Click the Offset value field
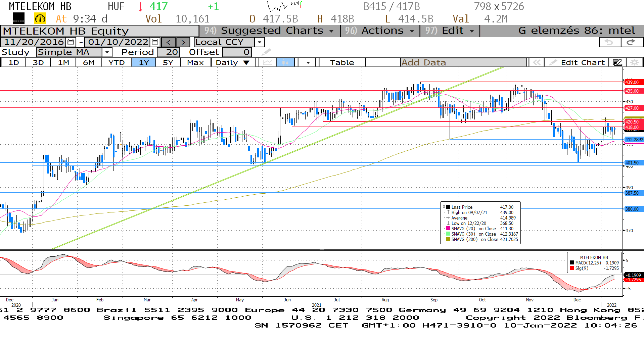The image size is (644, 344). click(x=237, y=52)
